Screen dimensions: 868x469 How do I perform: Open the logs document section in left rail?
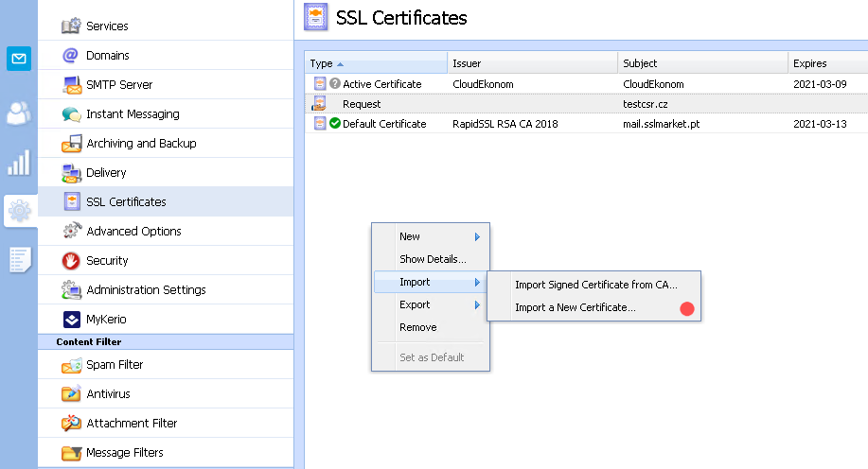coord(20,259)
